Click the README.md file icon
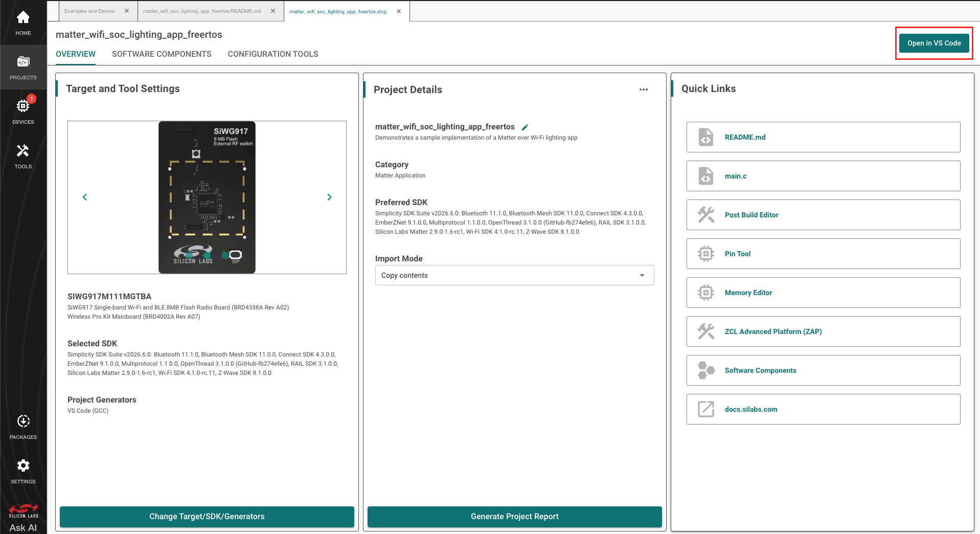The width and height of the screenshot is (980, 534). (706, 137)
